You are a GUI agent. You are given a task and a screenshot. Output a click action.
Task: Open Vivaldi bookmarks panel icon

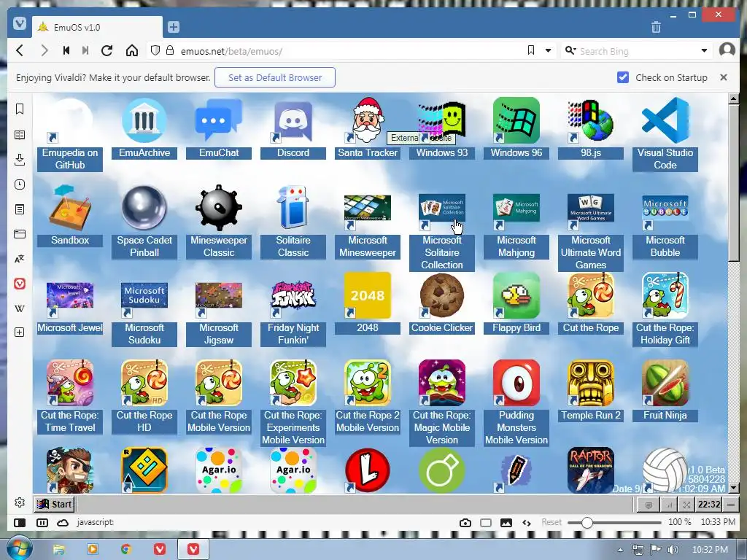pos(20,109)
